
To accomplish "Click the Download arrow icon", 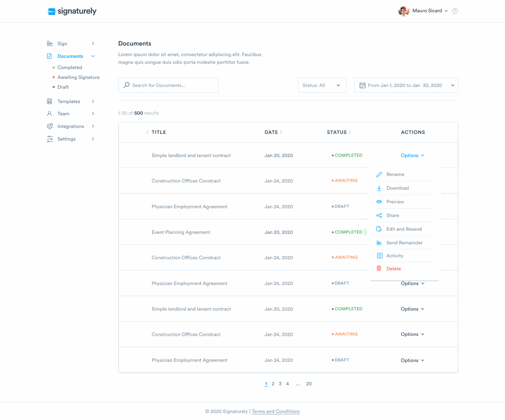I will tap(379, 188).
